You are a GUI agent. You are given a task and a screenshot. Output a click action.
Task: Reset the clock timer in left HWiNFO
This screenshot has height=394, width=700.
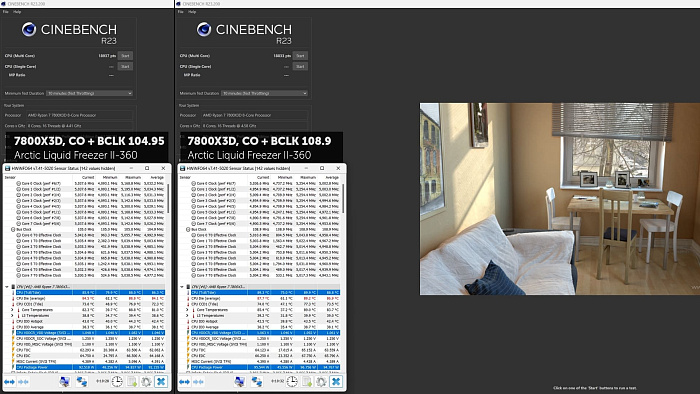117,382
